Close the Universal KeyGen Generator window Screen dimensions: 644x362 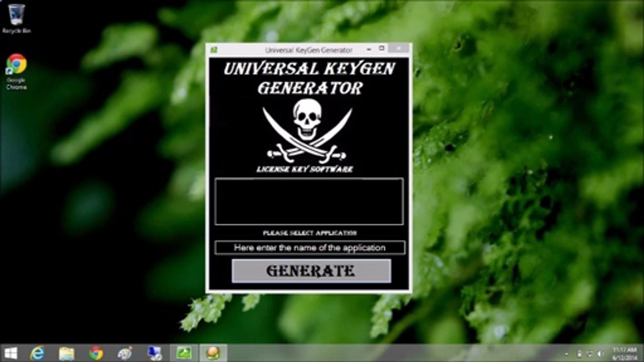coord(398,48)
